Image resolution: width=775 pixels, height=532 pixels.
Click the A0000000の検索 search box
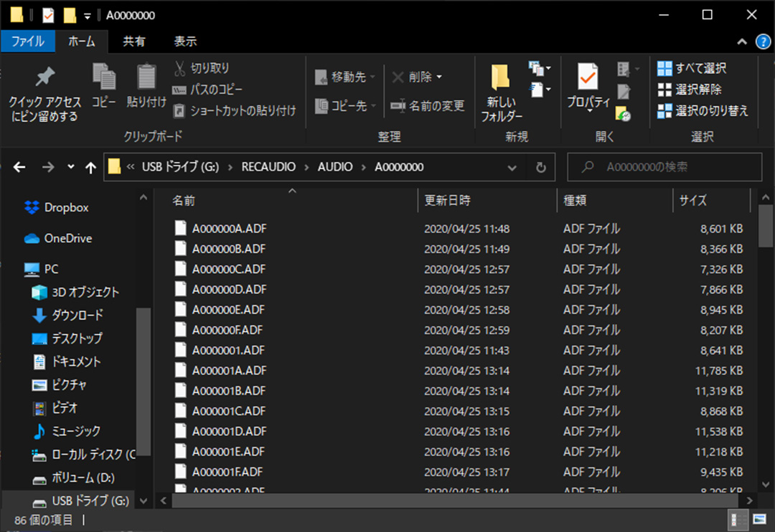pyautogui.click(x=664, y=167)
